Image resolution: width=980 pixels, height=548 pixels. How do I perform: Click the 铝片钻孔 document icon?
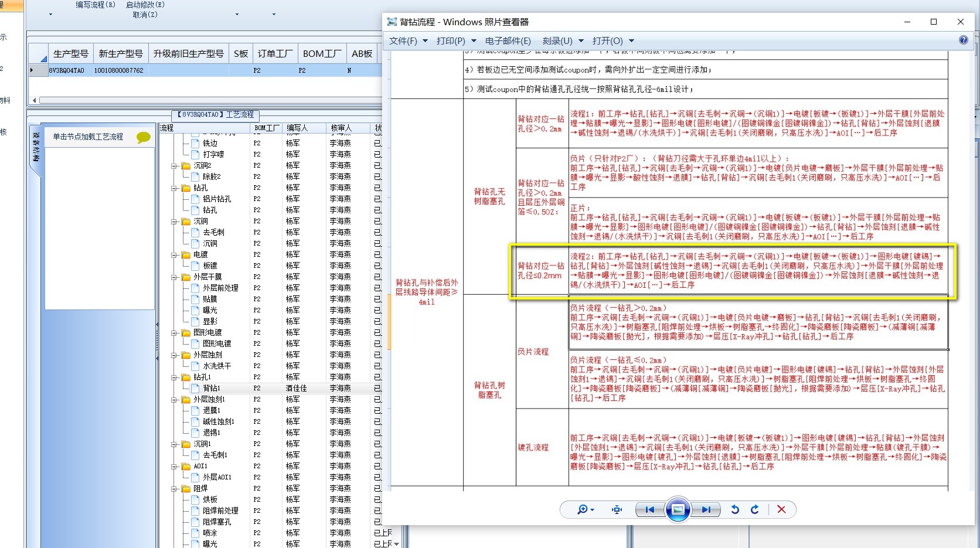pos(195,199)
